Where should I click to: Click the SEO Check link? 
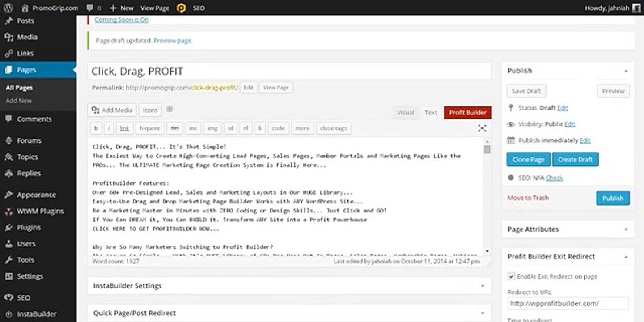tap(554, 178)
